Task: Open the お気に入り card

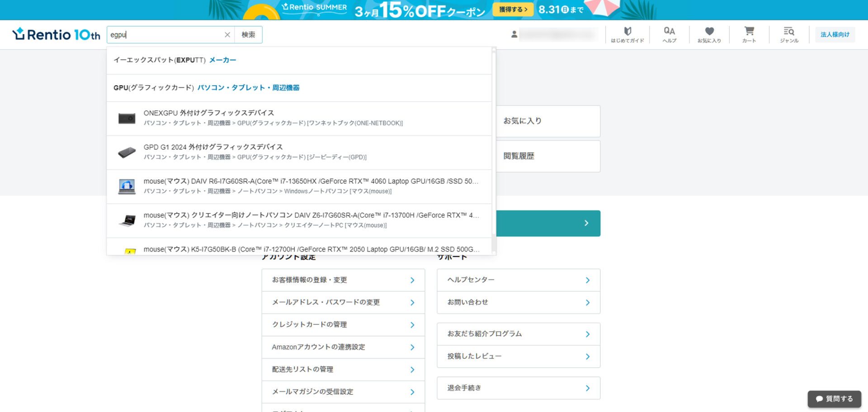Action: point(548,121)
